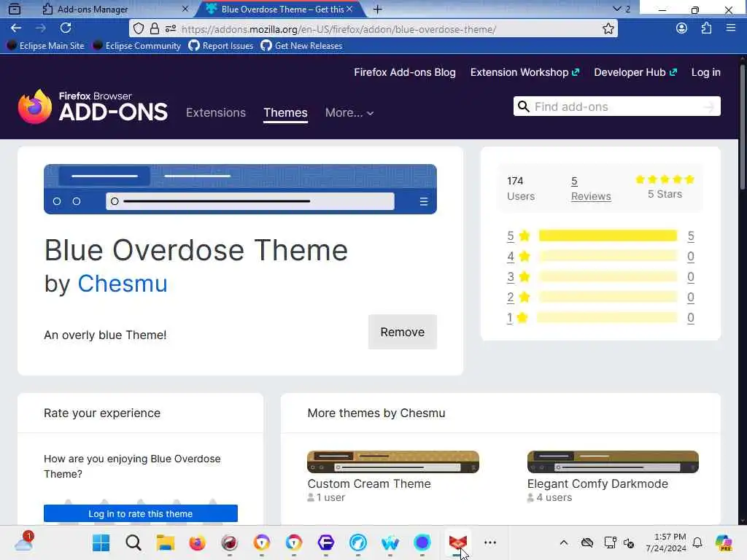The image size is (747, 560).
Task: Open the date and time in system tray
Action: pyautogui.click(x=665, y=542)
